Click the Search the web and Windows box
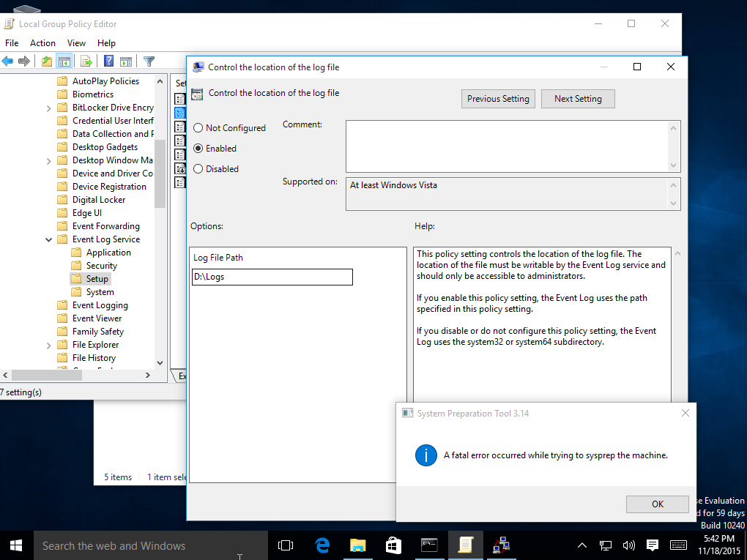The image size is (747, 560). [x=151, y=545]
